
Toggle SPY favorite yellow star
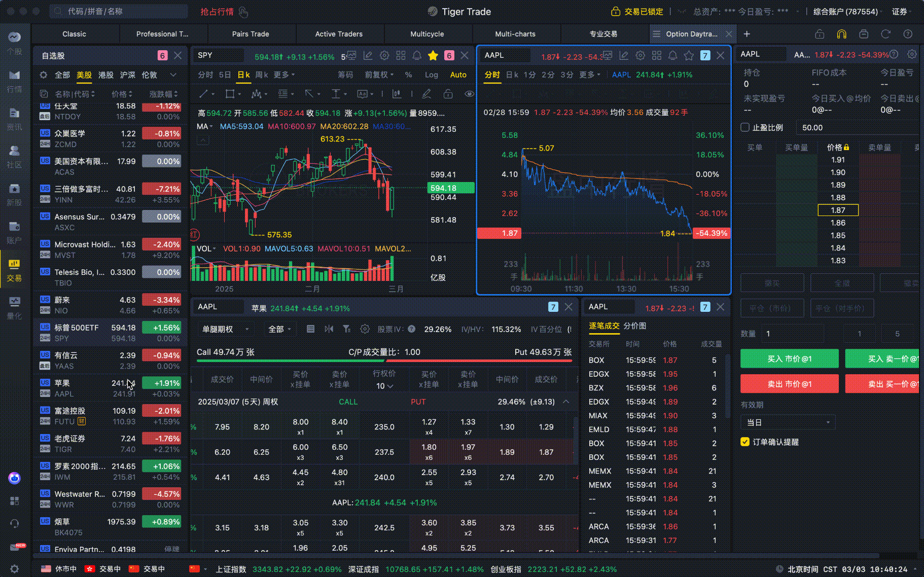(x=433, y=55)
